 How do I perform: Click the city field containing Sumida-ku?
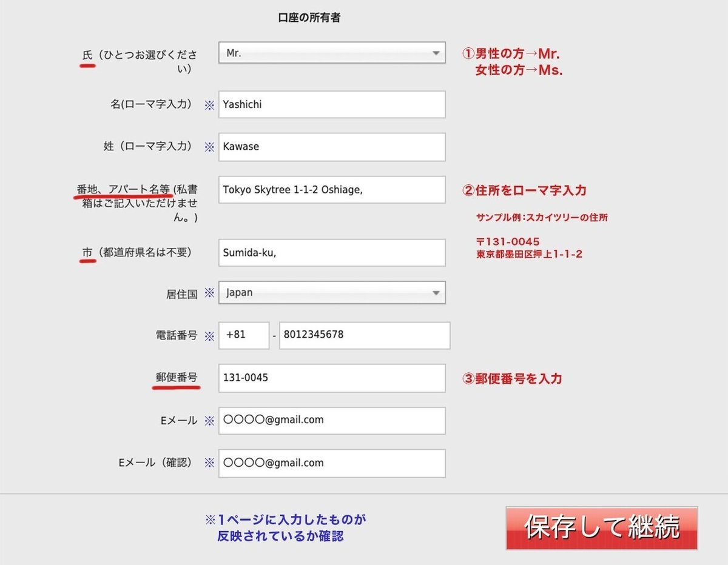tap(332, 253)
